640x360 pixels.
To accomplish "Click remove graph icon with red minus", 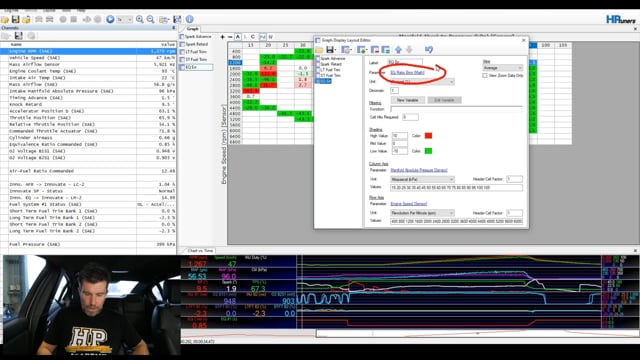I will click(x=374, y=50).
